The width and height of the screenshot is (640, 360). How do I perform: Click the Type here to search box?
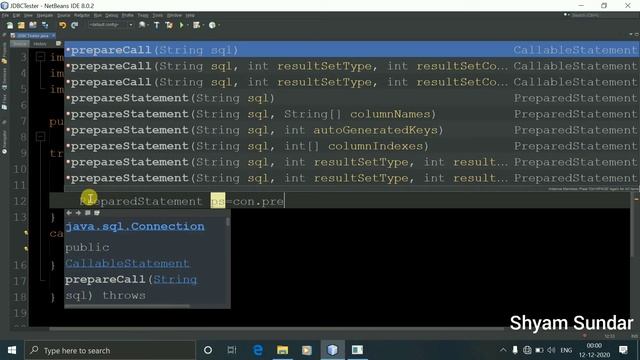[x=110, y=350]
